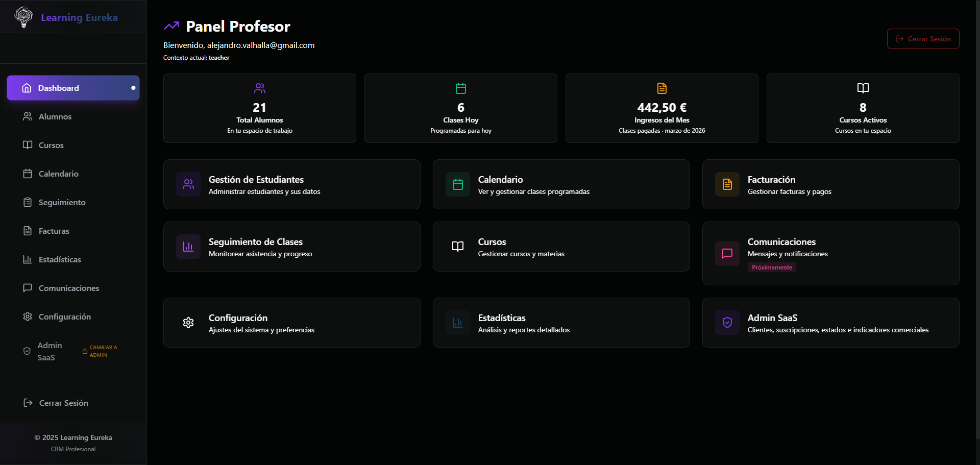This screenshot has width=980, height=465.
Task: Click the CAMBIAR A ADMIN switch link
Action: point(100,351)
